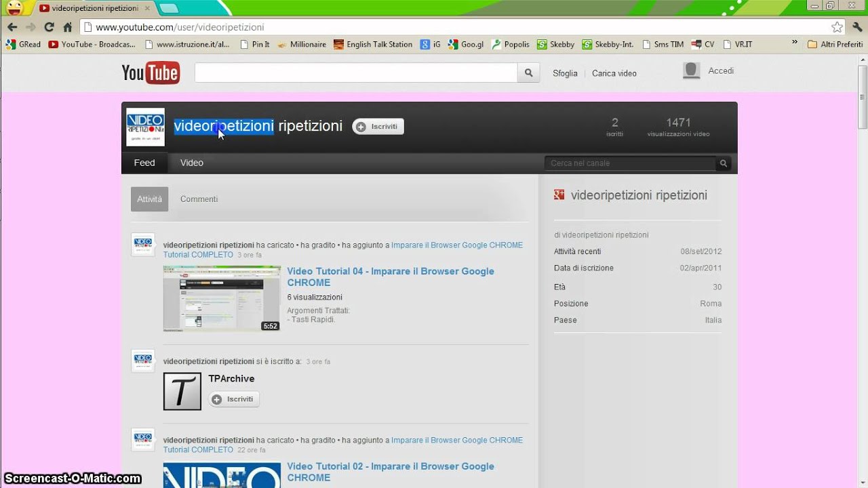Click the Italia country value

point(713,320)
